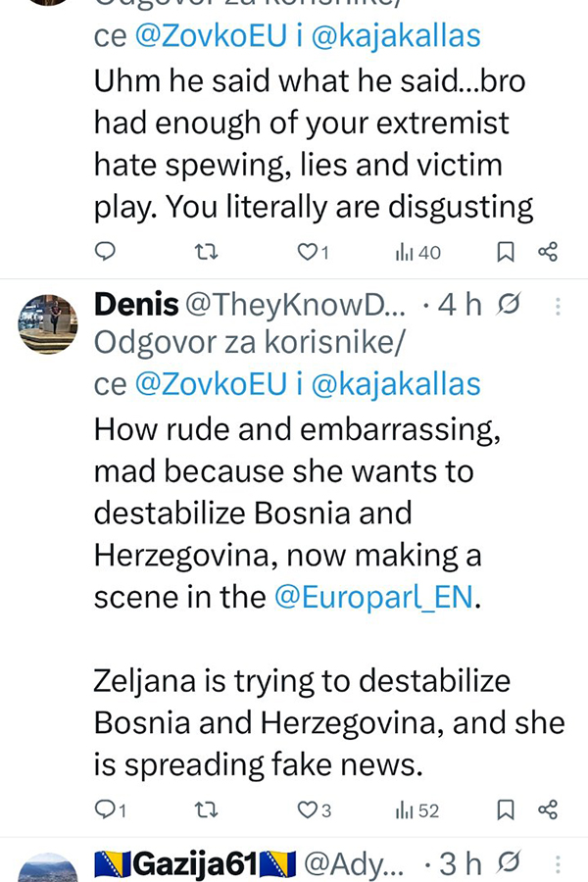View analytics showing 40 views
The width and height of the screenshot is (588, 882).
tap(417, 252)
